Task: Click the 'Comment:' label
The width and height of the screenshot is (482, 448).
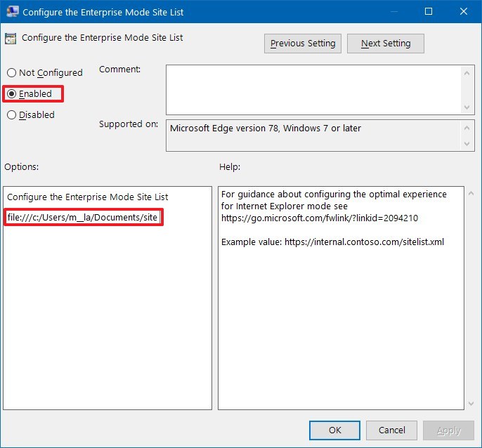Action: [119, 70]
